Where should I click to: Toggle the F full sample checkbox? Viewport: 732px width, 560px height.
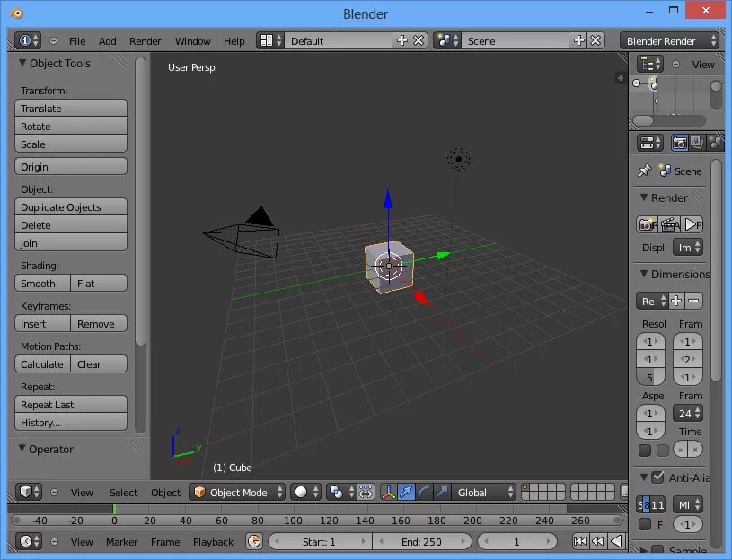tap(645, 524)
